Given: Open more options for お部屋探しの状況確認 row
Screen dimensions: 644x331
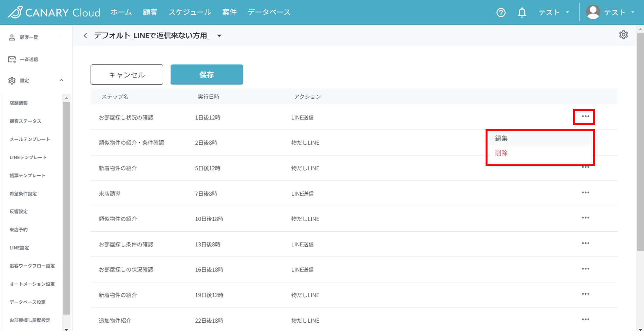Looking at the screenshot, I should pyautogui.click(x=585, y=269).
